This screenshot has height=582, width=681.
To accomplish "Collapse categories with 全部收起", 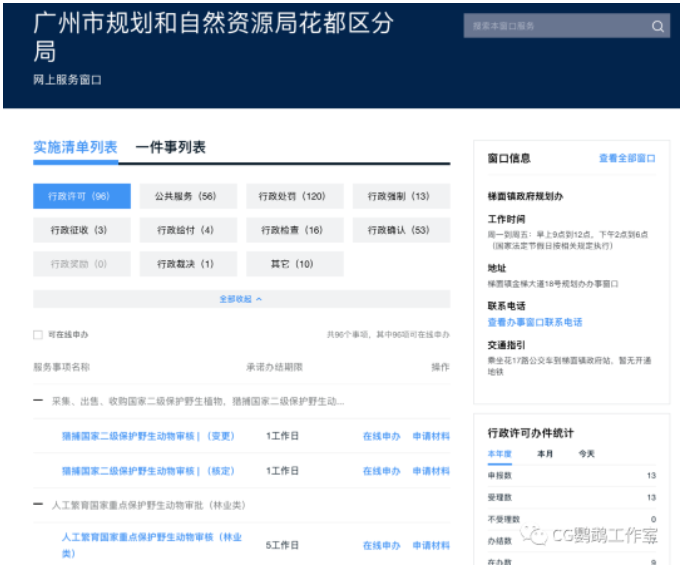I will [241, 299].
